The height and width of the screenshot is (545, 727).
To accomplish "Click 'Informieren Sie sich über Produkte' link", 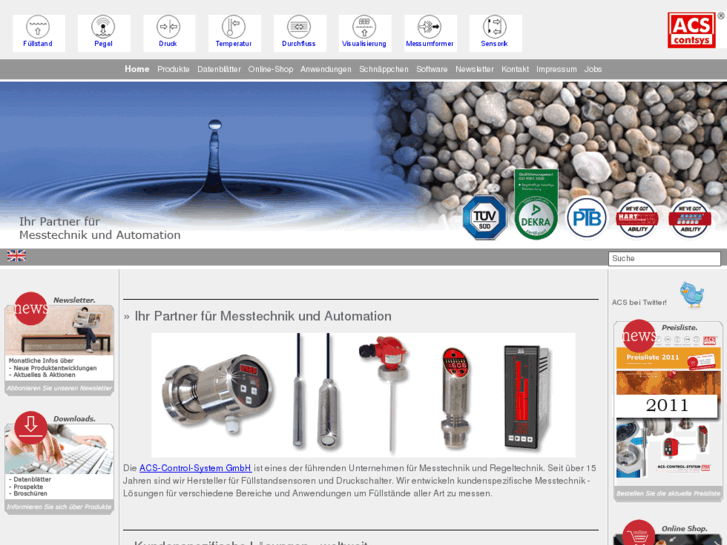I will [59, 507].
